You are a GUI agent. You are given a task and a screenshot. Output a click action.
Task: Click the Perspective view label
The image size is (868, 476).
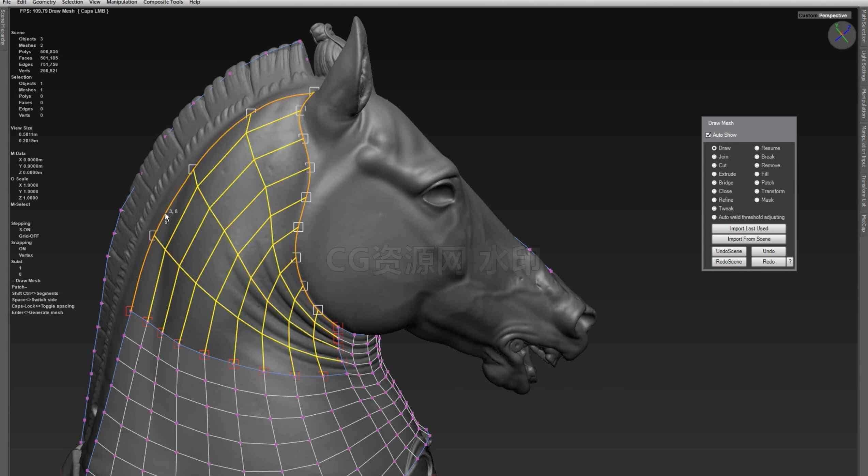(833, 16)
